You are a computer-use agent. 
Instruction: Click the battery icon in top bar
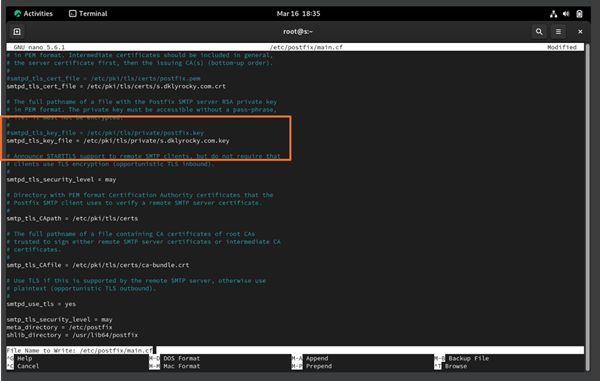click(x=579, y=14)
